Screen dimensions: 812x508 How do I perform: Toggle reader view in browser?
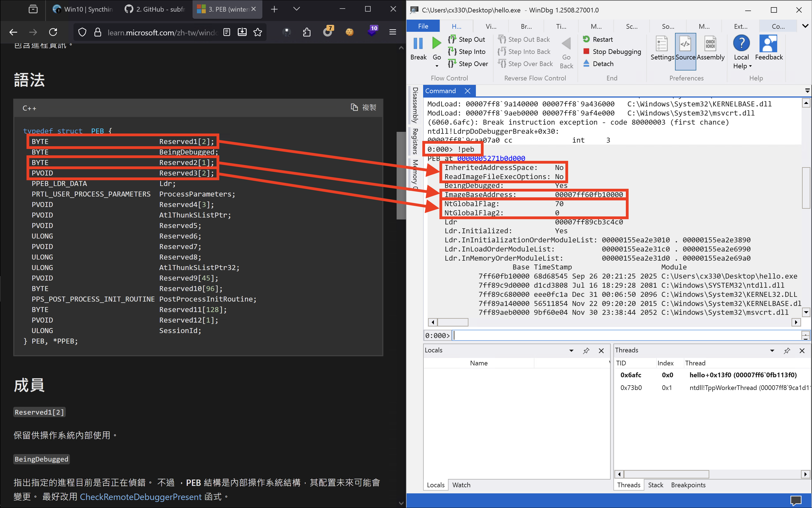(x=226, y=32)
